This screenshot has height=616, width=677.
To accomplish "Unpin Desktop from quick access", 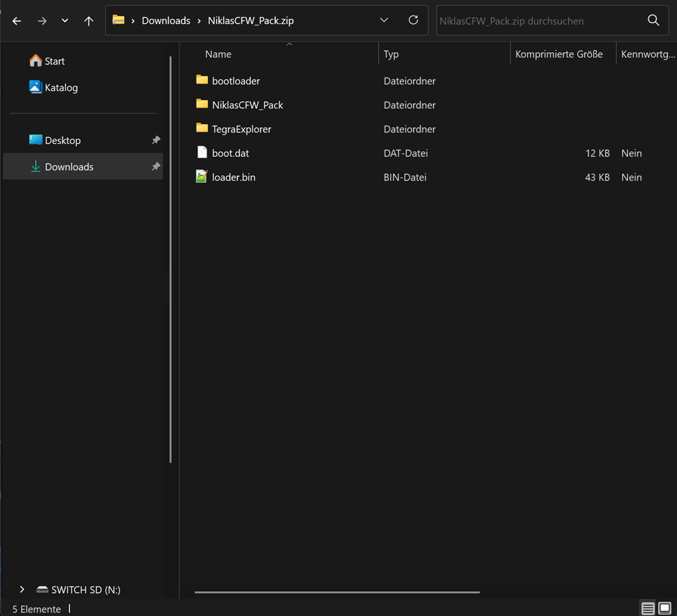I will 156,140.
